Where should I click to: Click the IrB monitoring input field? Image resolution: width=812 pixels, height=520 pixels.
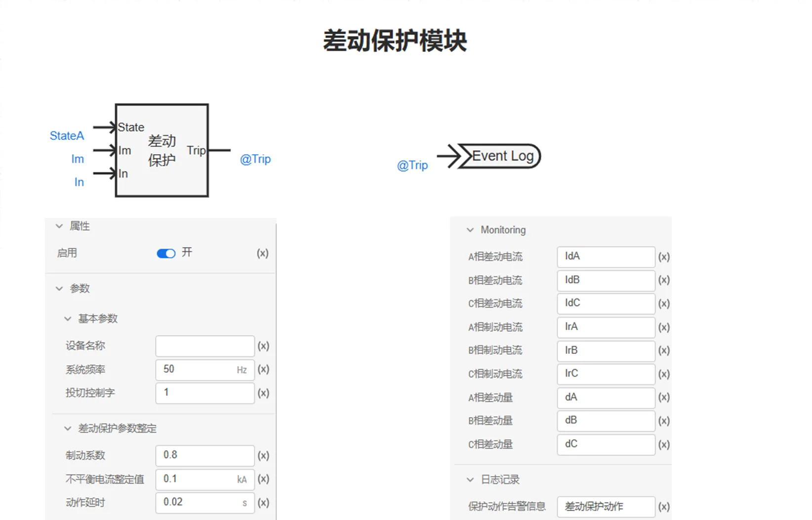606,350
